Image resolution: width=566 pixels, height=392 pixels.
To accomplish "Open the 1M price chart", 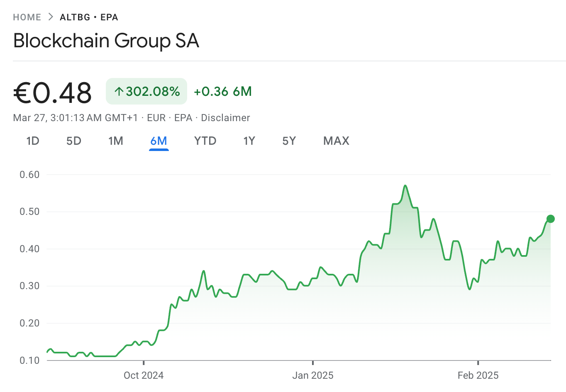I will (116, 141).
